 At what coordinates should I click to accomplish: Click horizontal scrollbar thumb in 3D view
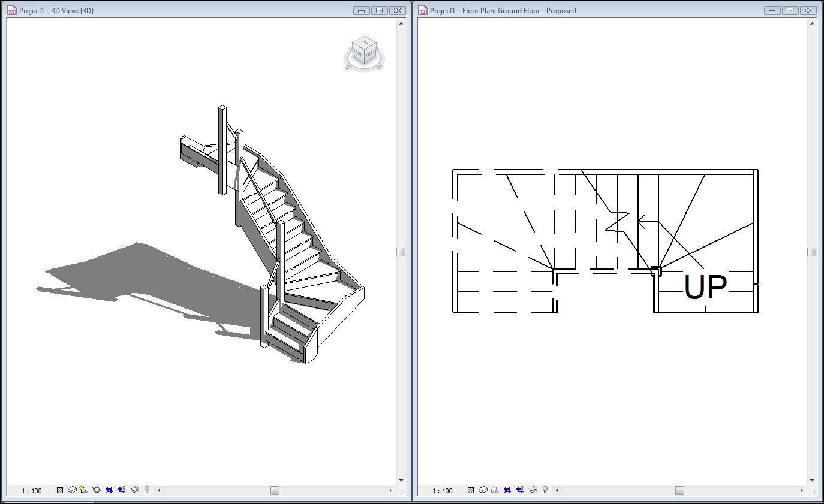tap(275, 490)
